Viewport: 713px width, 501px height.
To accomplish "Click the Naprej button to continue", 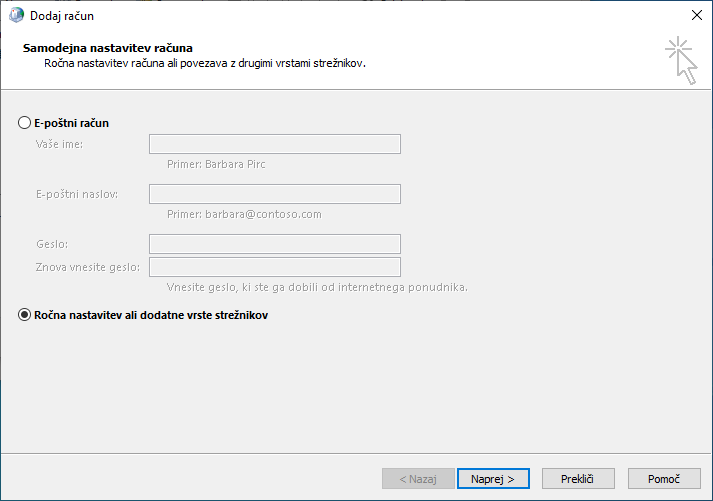I will 493,479.
